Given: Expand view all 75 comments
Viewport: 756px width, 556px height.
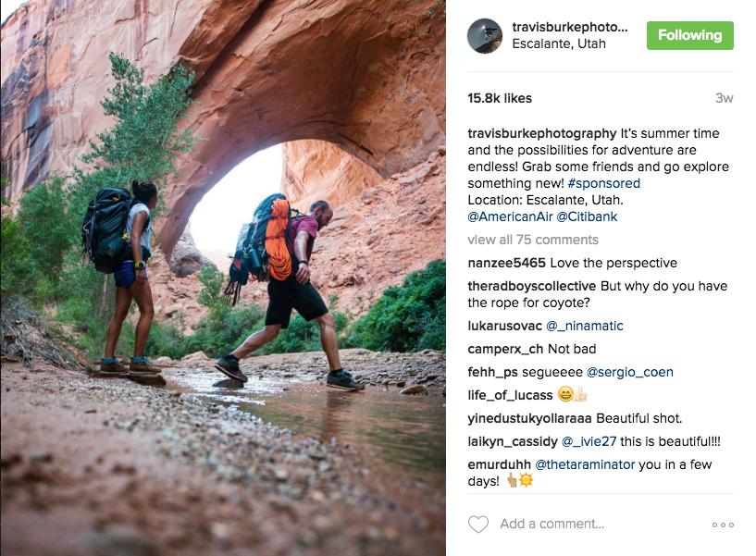Looking at the screenshot, I should coord(533,240).
